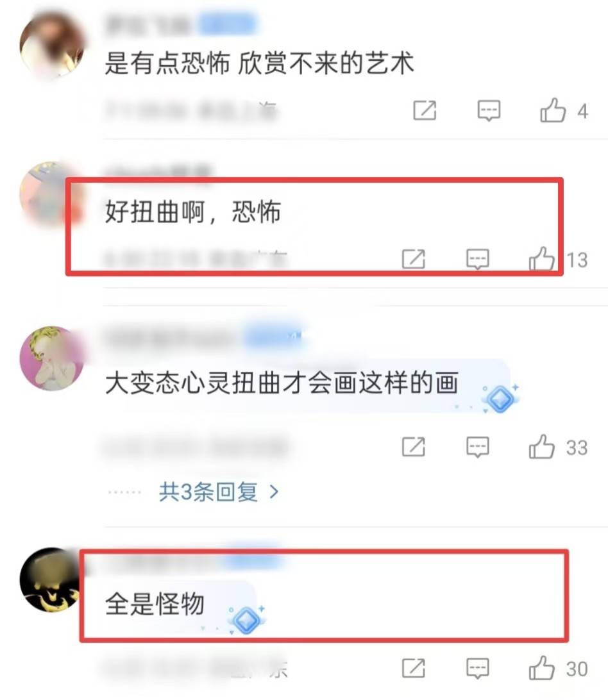Screen dimensions: 608x700
Task: Click the chevron beside '共3条回复'
Action: [274, 492]
